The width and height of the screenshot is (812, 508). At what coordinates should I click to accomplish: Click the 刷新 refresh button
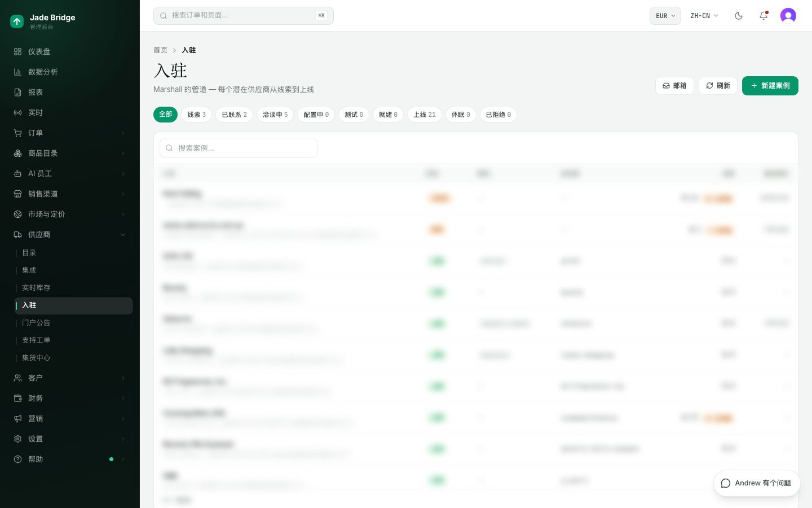(x=718, y=86)
